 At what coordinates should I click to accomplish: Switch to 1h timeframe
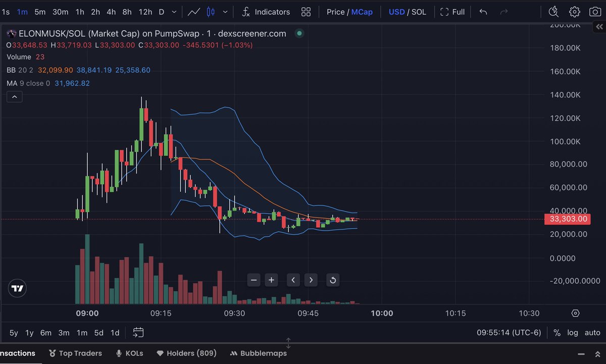(80, 12)
